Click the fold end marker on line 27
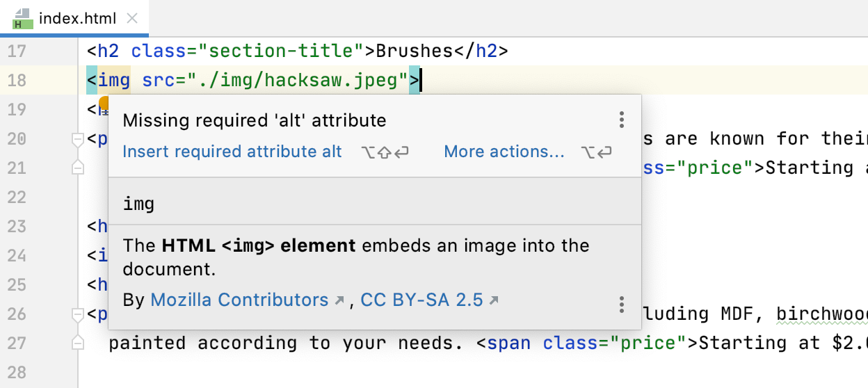Image resolution: width=868 pixels, height=388 pixels. (x=78, y=343)
